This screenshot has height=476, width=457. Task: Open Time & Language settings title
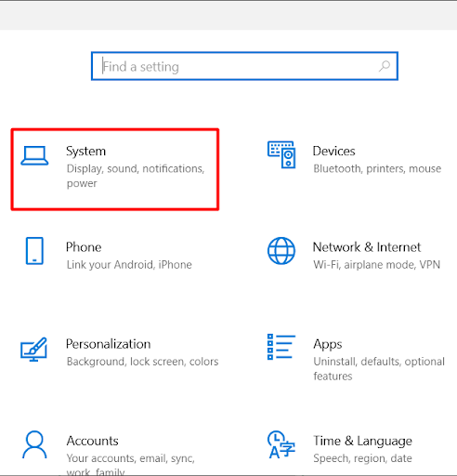(x=362, y=442)
